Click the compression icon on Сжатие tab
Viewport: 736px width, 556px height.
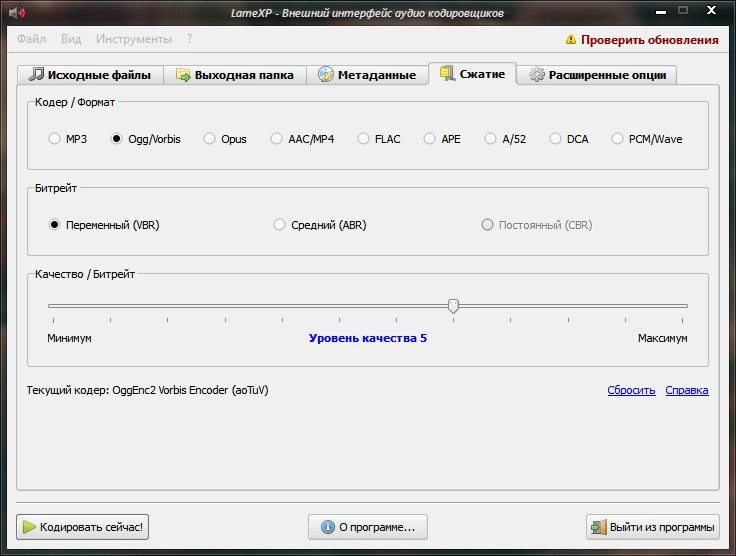[x=447, y=73]
